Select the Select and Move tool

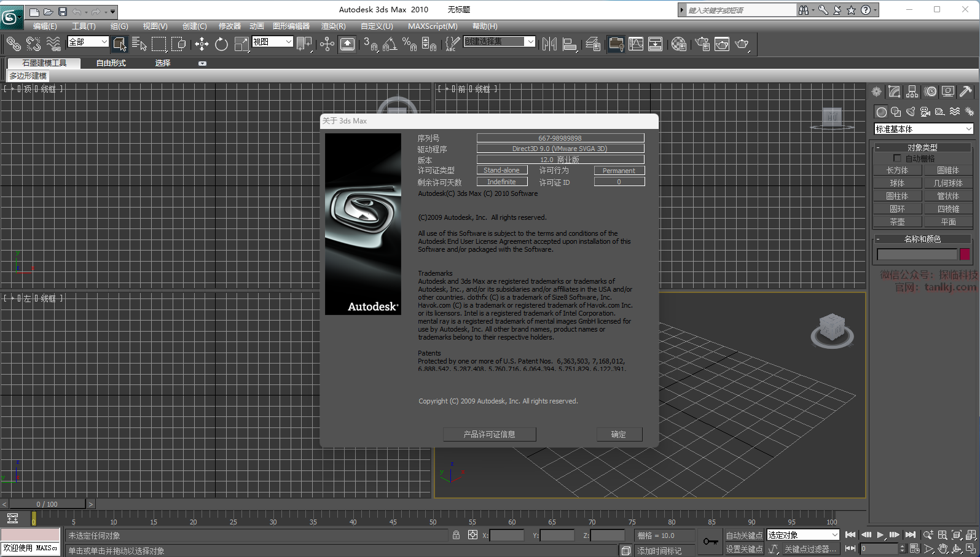pos(202,44)
